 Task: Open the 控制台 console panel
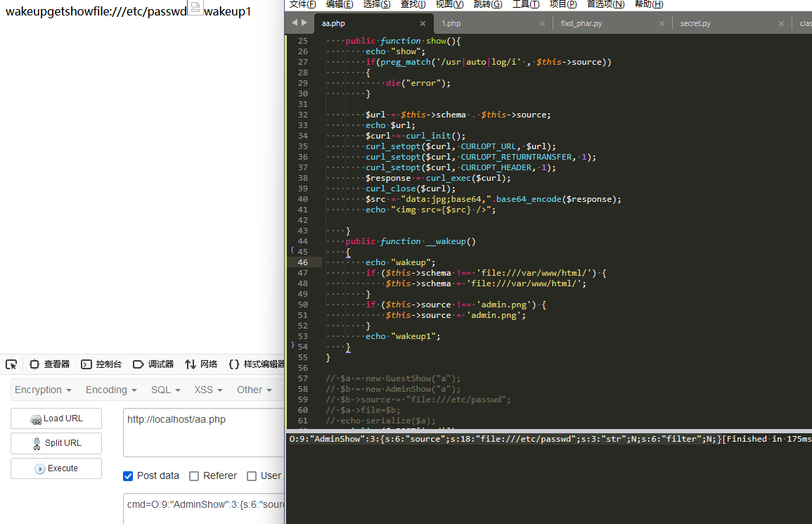[x=101, y=364]
